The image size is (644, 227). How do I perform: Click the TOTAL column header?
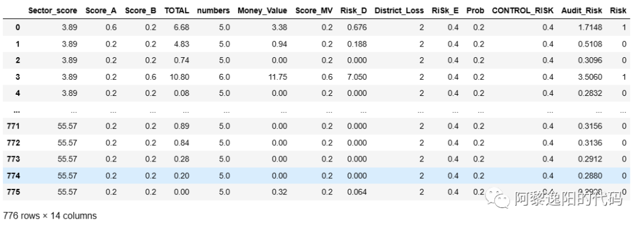pyautogui.click(x=177, y=11)
